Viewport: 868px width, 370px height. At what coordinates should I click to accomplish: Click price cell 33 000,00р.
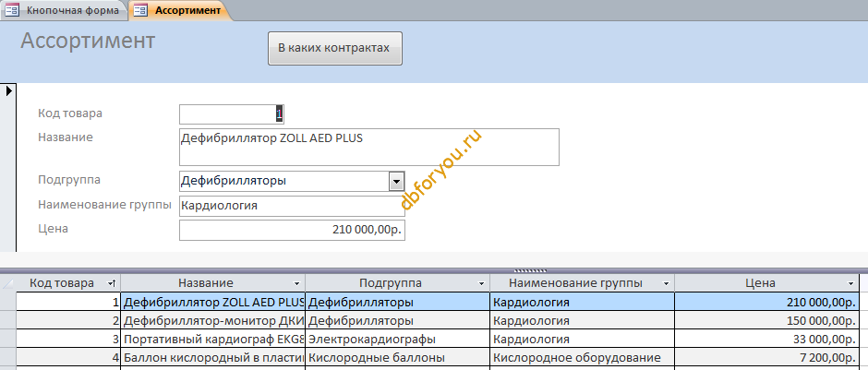coord(767,339)
